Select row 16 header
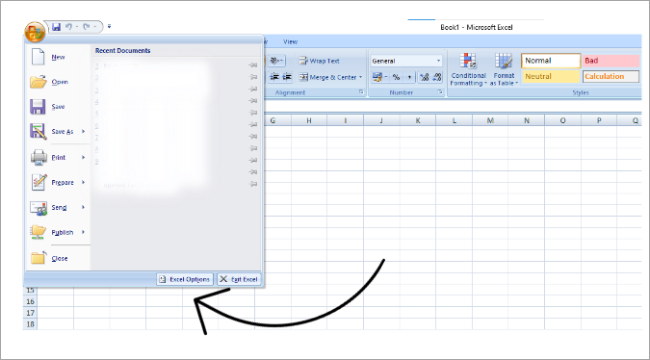The image size is (650, 360). 30,301
